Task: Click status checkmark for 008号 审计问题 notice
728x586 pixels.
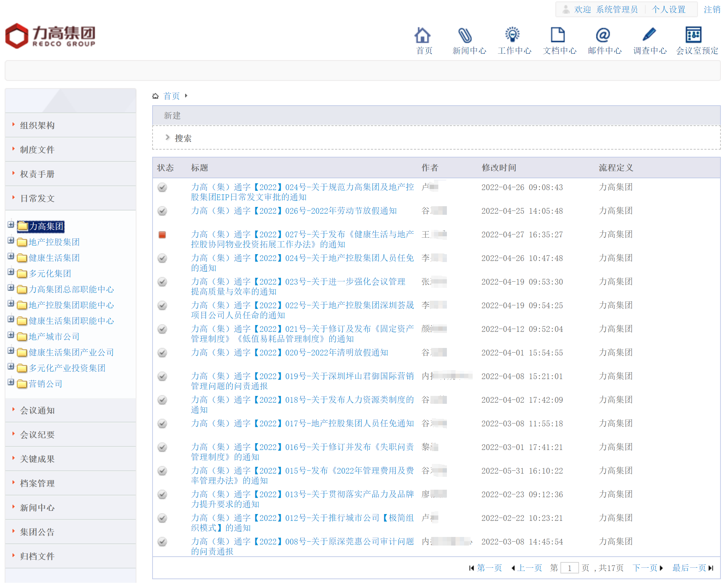Action: coord(162,542)
